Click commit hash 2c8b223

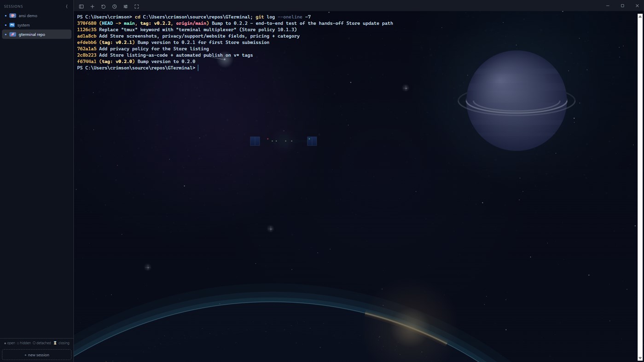tap(87, 55)
